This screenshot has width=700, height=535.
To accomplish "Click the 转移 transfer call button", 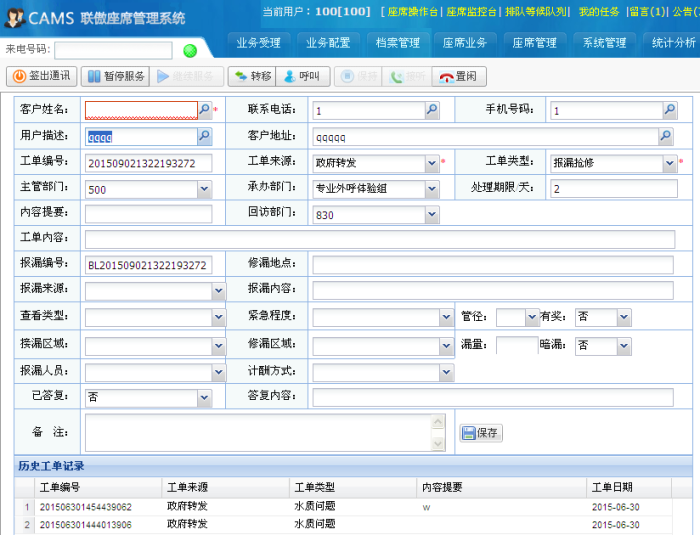I will [251, 76].
